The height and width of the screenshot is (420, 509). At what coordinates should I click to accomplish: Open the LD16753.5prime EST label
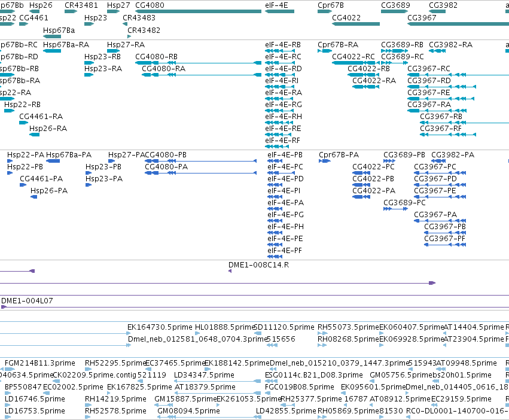(35, 410)
